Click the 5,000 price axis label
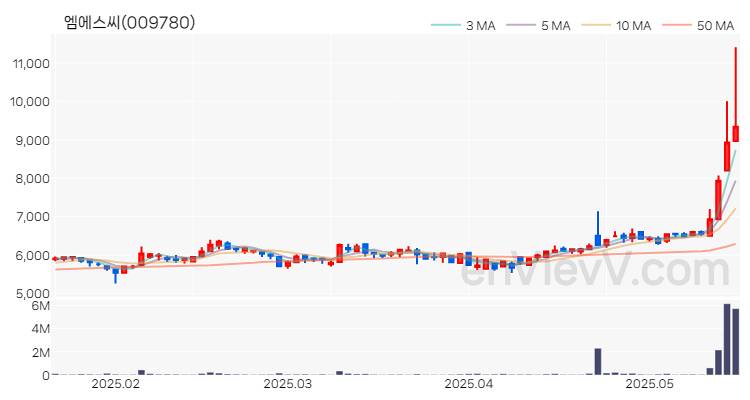Image resolution: width=750 pixels, height=400 pixels. 32,293
